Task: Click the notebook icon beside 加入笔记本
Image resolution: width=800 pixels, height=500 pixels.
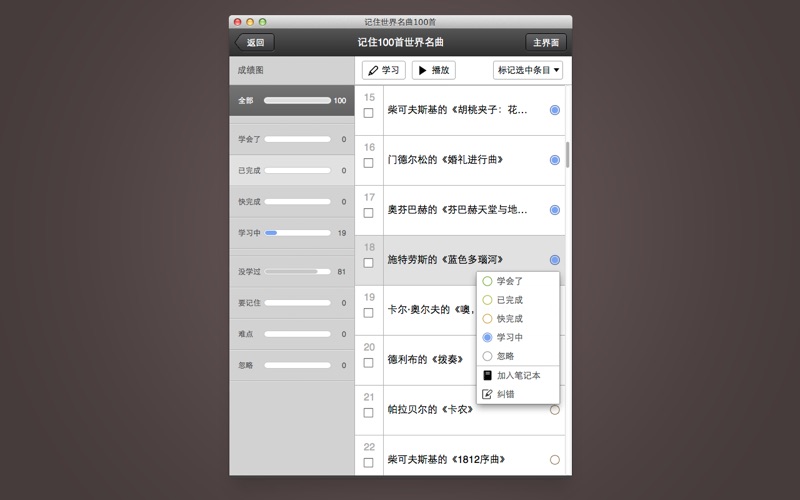Action: point(487,375)
